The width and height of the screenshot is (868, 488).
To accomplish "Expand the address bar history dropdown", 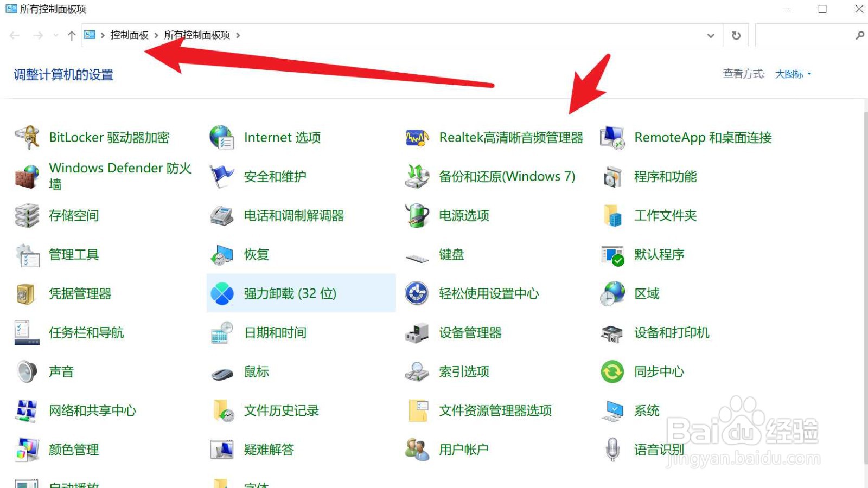I will click(711, 35).
